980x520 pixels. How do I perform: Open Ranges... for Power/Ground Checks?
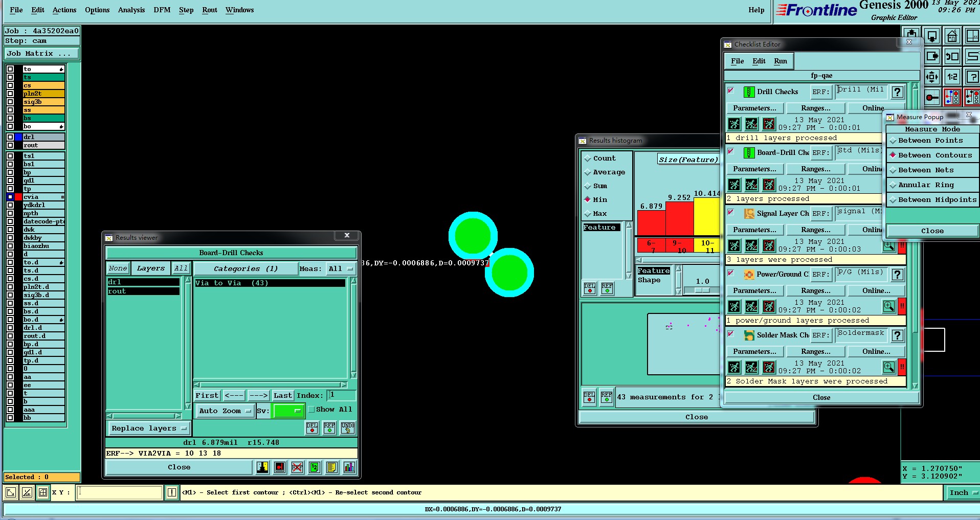[x=815, y=290]
